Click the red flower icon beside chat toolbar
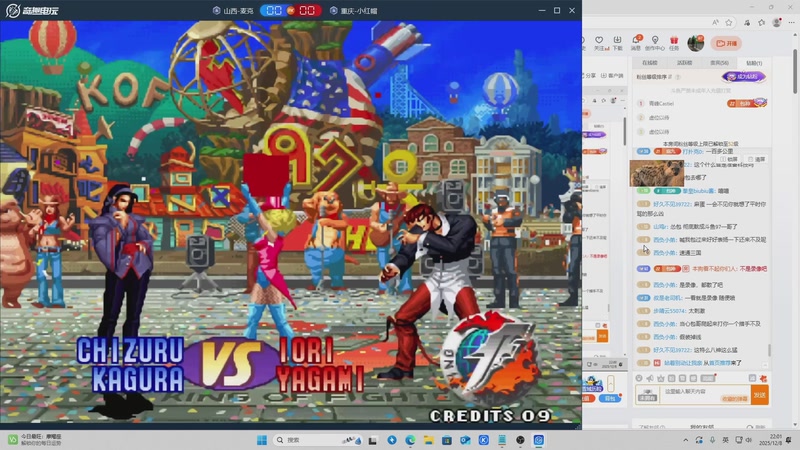This screenshot has height=450, width=800. pyautogui.click(x=763, y=378)
